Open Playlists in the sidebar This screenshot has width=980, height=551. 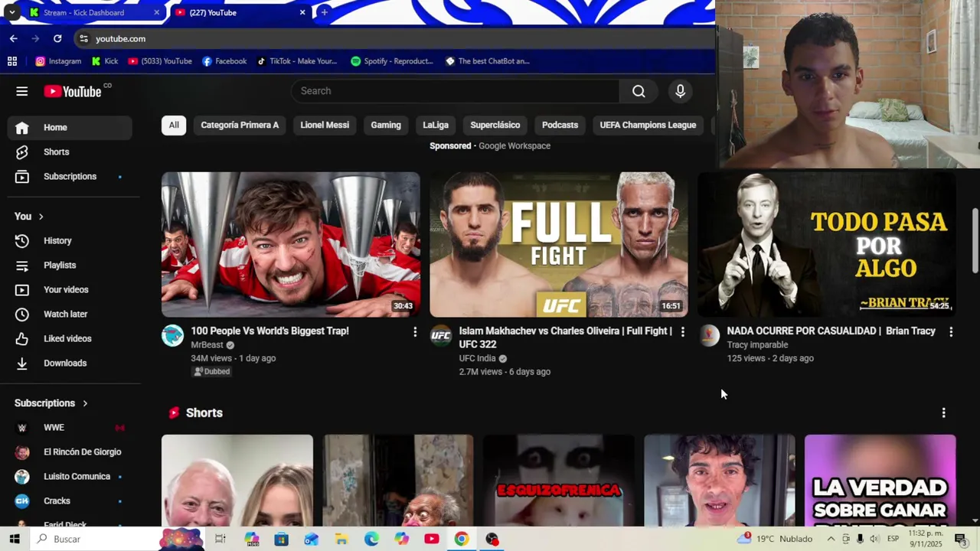coord(70,266)
